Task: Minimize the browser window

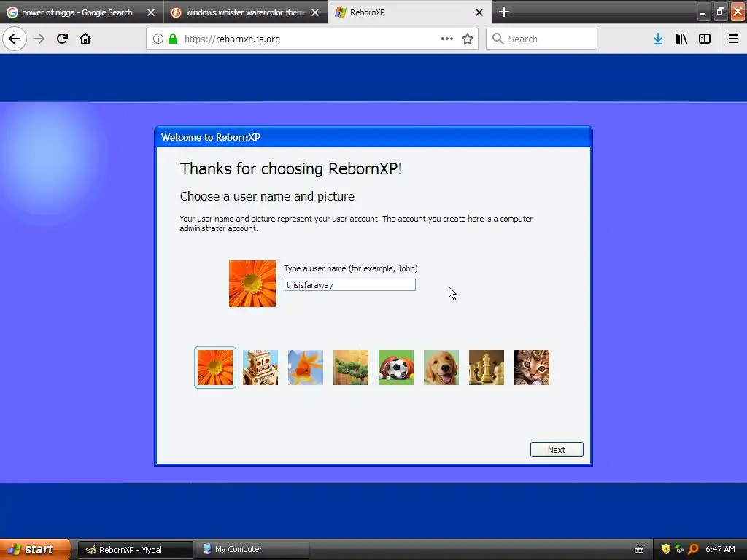Action: tap(703, 12)
